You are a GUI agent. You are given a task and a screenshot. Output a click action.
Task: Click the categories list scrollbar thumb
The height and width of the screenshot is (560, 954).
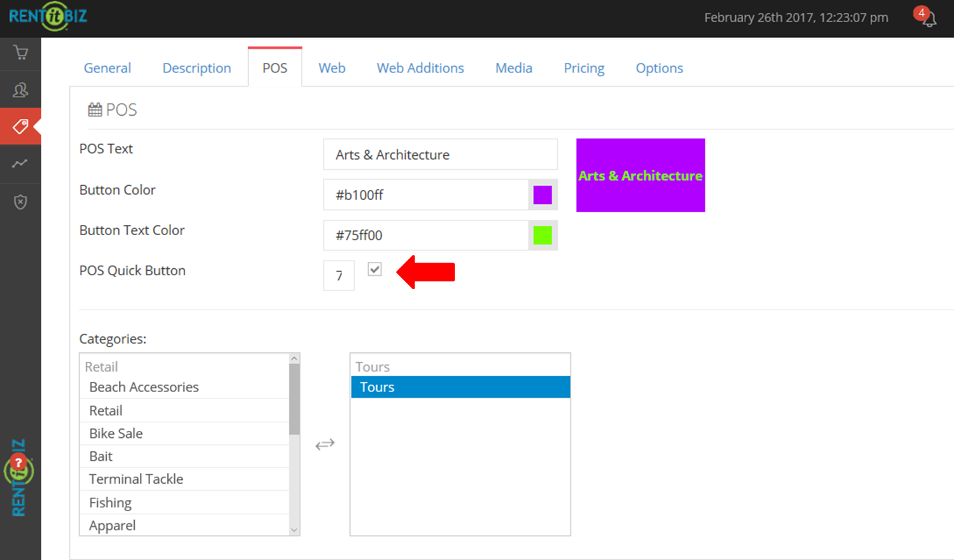(294, 400)
